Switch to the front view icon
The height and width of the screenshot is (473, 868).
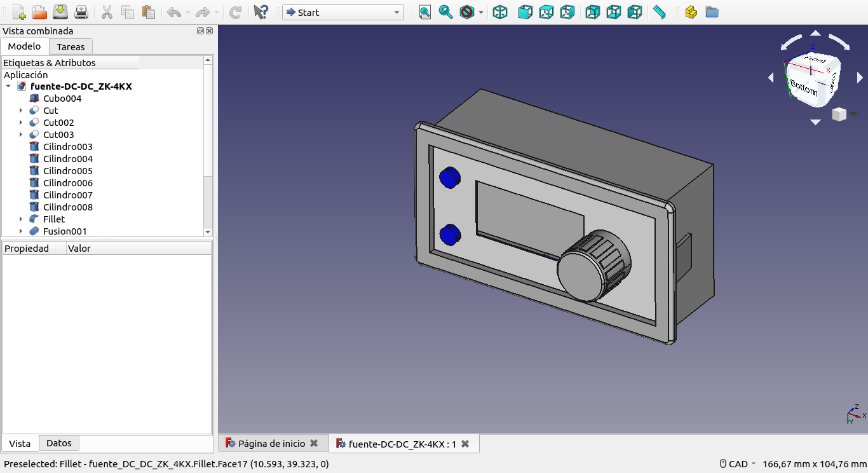[525, 12]
